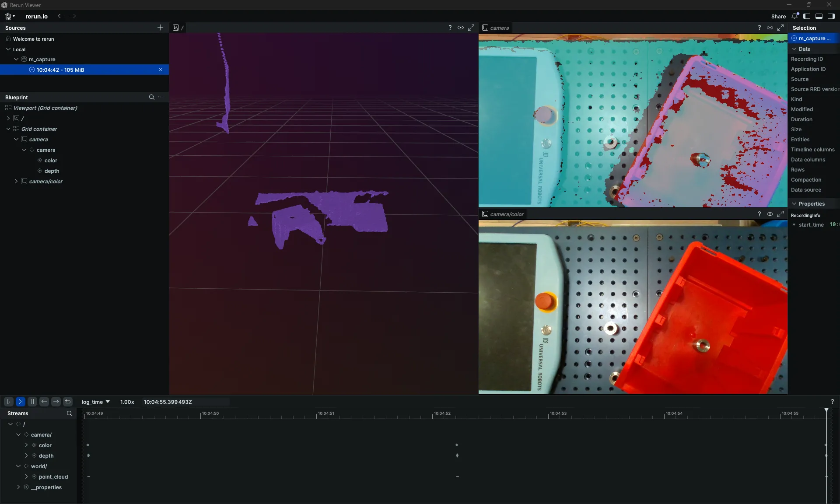Open the Blueprint search
The height and width of the screenshot is (504, 840).
[151, 97]
